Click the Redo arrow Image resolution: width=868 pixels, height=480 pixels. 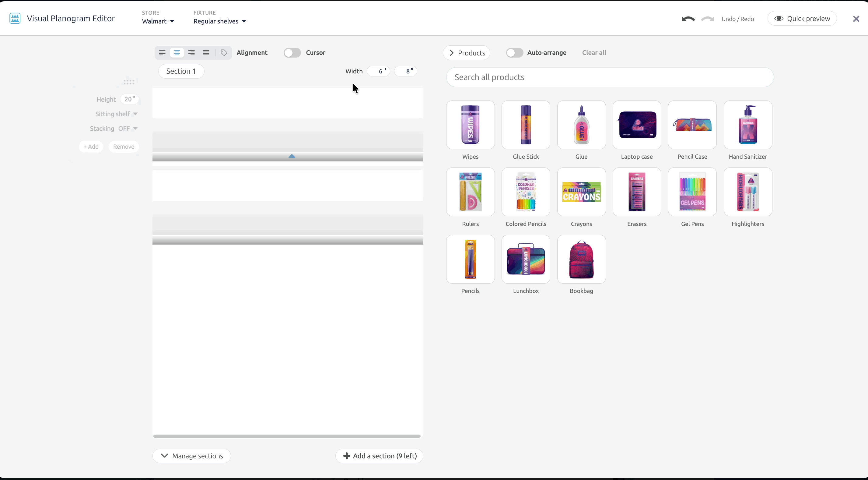(x=708, y=19)
